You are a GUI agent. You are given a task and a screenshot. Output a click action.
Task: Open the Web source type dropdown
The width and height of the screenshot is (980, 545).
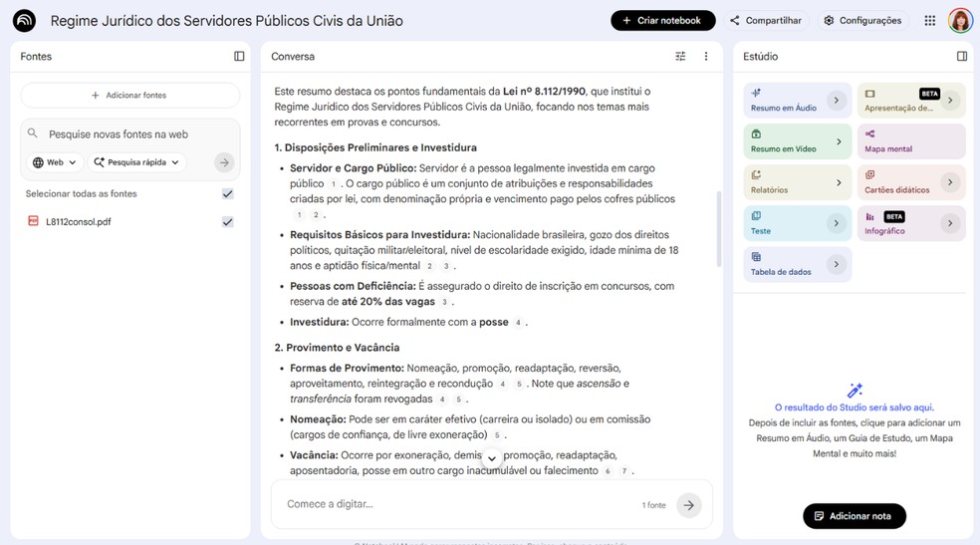(55, 162)
